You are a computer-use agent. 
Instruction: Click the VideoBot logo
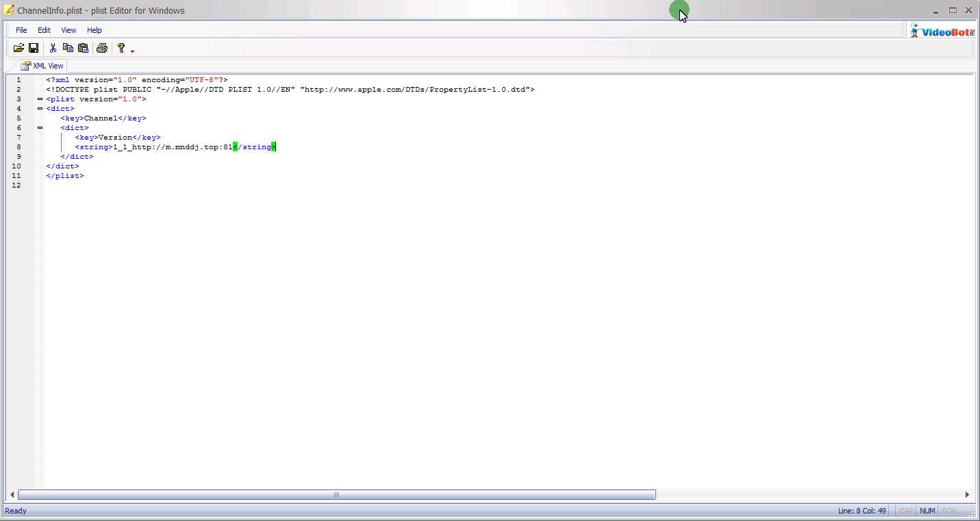[943, 31]
